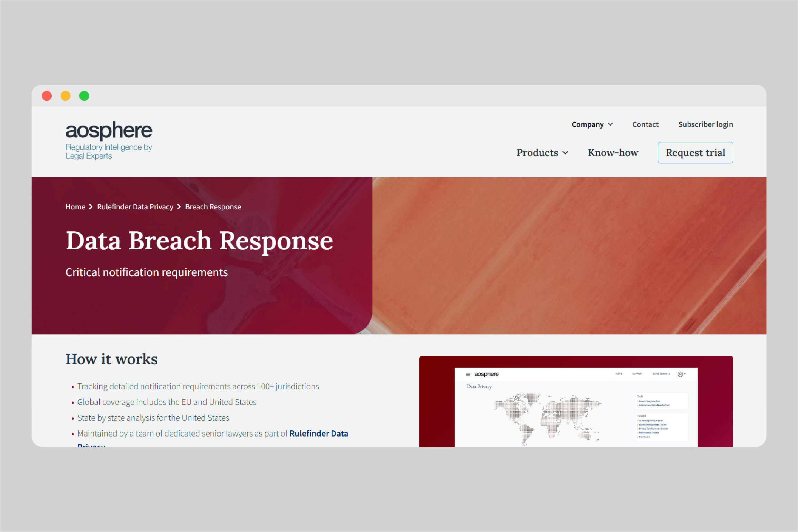The width and height of the screenshot is (798, 532).
Task: Open Rulefinder Data Privacy breadcrumb
Action: (135, 207)
